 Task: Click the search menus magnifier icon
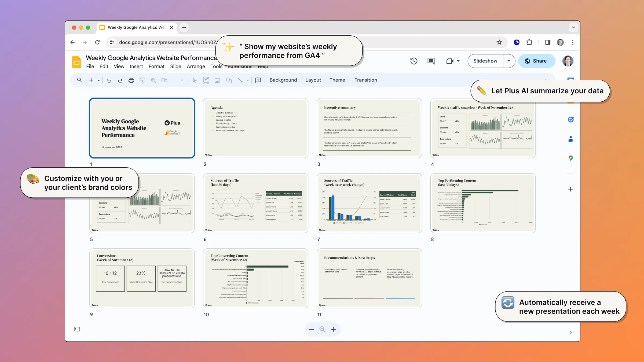point(79,80)
